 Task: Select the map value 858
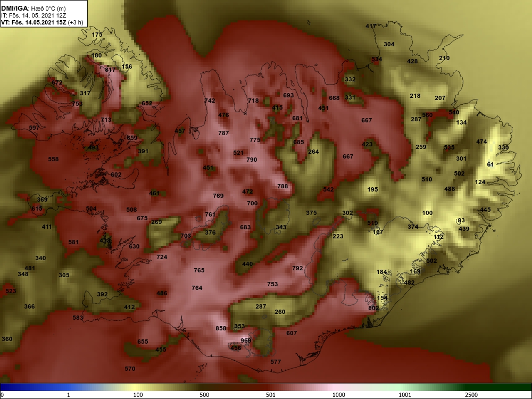221,328
